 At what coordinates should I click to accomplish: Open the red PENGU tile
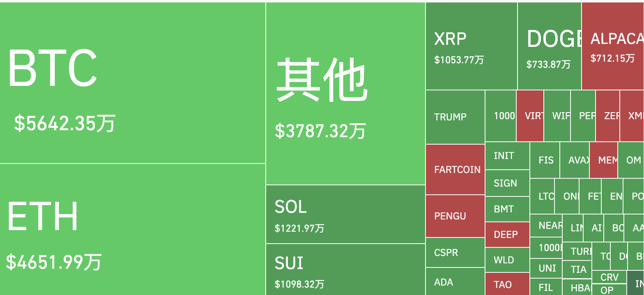click(455, 216)
